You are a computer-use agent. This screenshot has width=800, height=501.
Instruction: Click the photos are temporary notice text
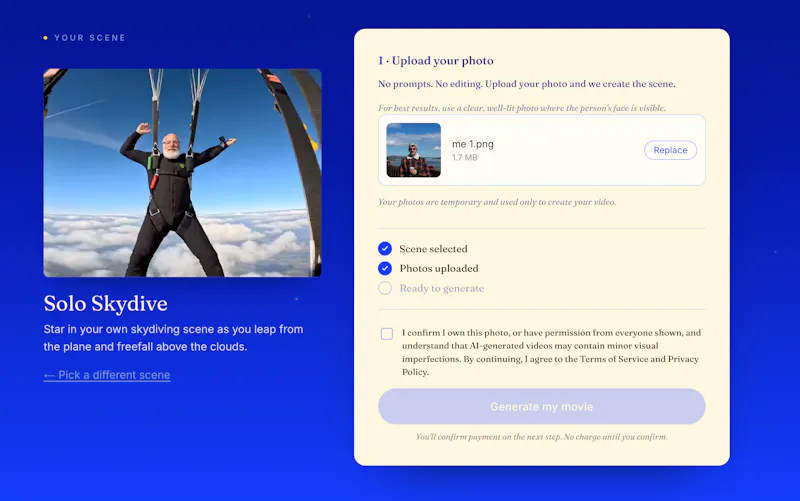pyautogui.click(x=497, y=202)
